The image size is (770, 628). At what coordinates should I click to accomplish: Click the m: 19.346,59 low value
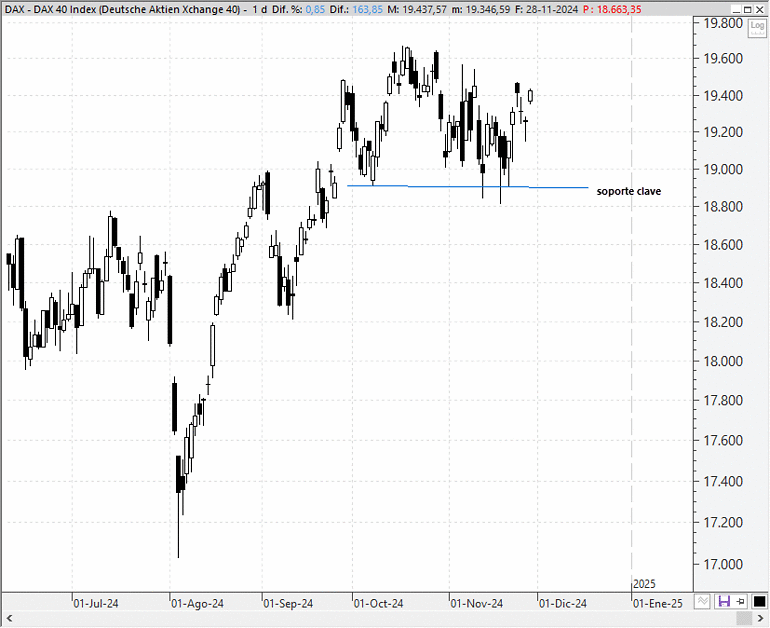coord(481,9)
